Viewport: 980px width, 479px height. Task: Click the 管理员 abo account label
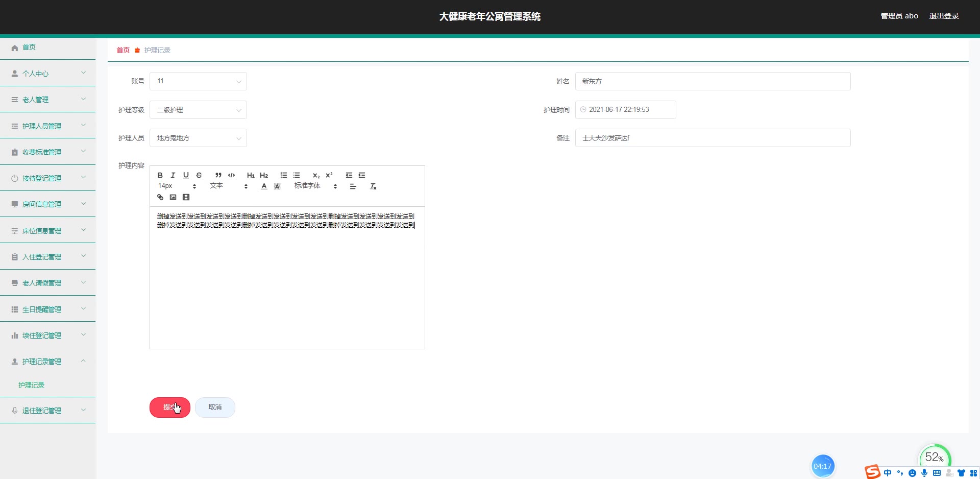click(x=899, y=16)
